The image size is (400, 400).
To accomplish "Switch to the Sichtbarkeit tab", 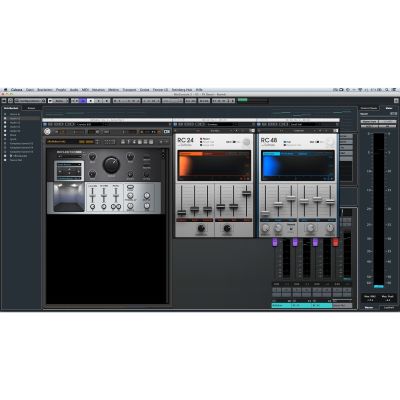I will point(11,108).
